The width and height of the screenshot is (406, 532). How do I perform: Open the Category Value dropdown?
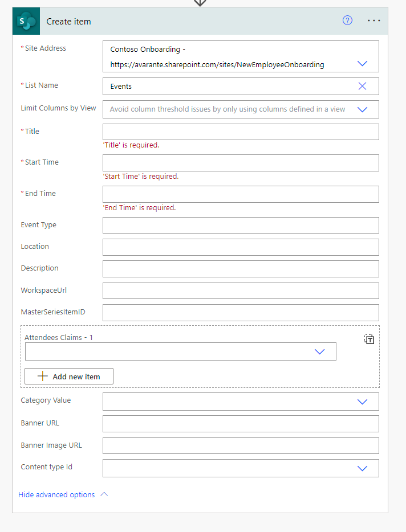point(362,402)
